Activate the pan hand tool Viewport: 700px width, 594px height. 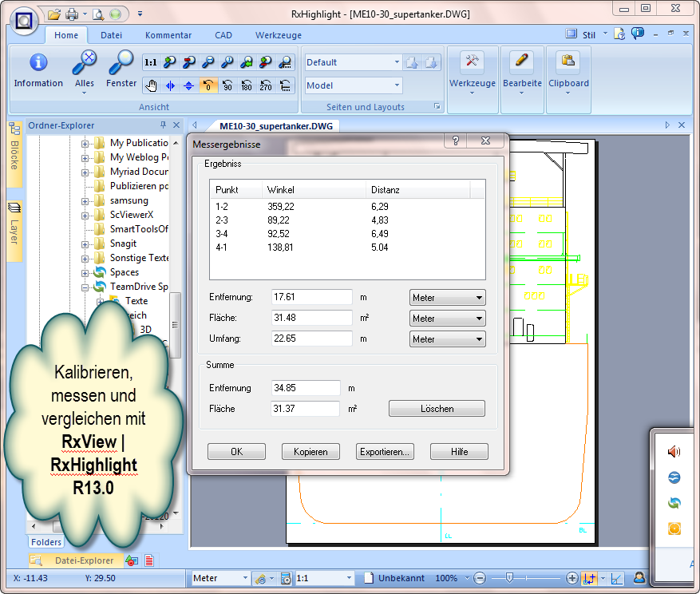pyautogui.click(x=150, y=85)
